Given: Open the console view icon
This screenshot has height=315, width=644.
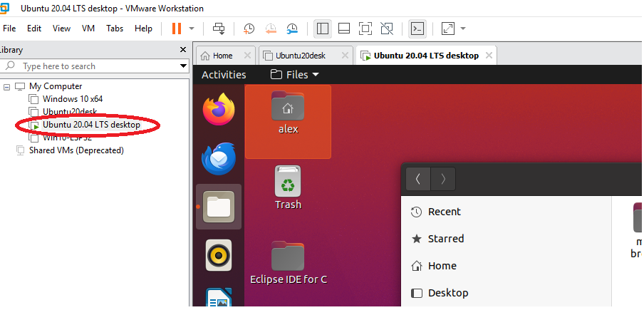Looking at the screenshot, I should [x=418, y=29].
